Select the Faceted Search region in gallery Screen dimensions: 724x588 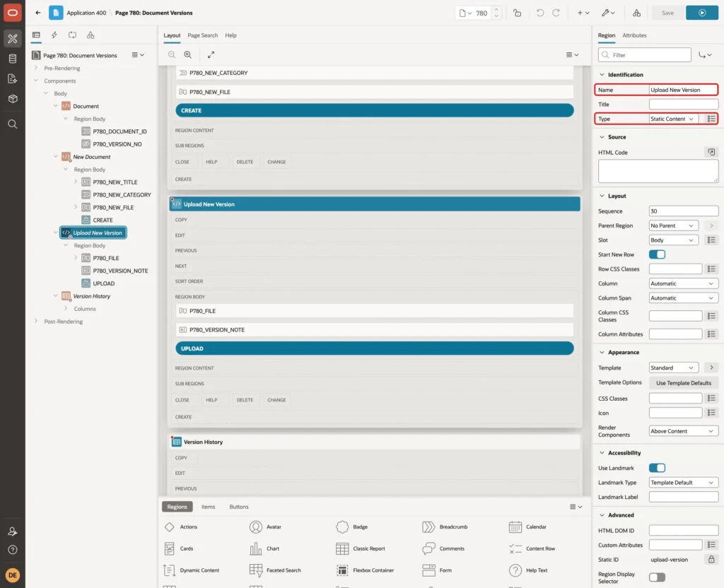coord(275,570)
